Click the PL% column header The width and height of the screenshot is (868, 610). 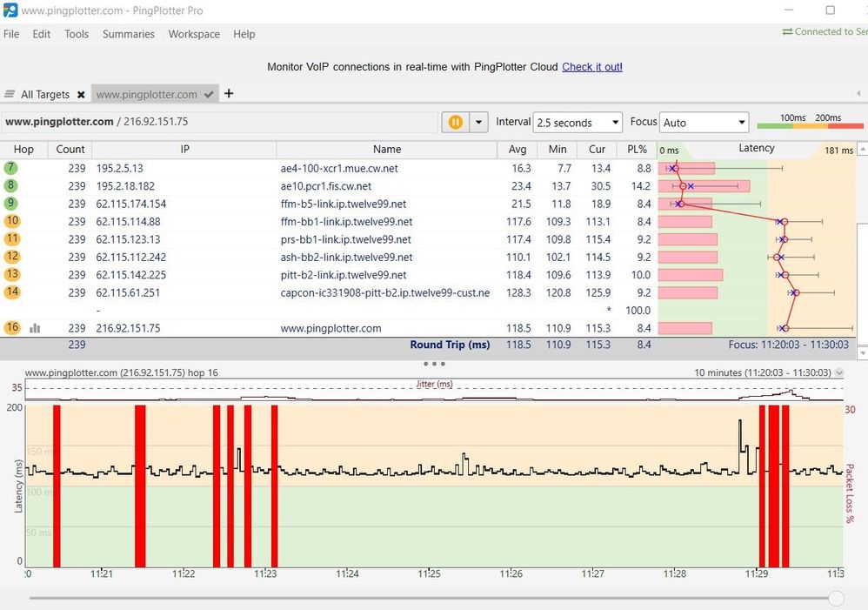coord(637,149)
